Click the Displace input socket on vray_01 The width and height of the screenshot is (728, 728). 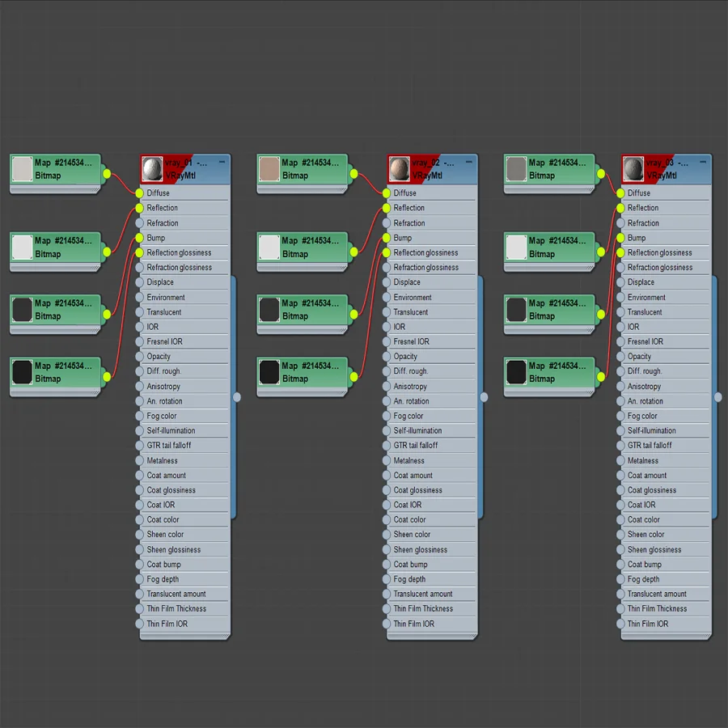pyautogui.click(x=139, y=281)
